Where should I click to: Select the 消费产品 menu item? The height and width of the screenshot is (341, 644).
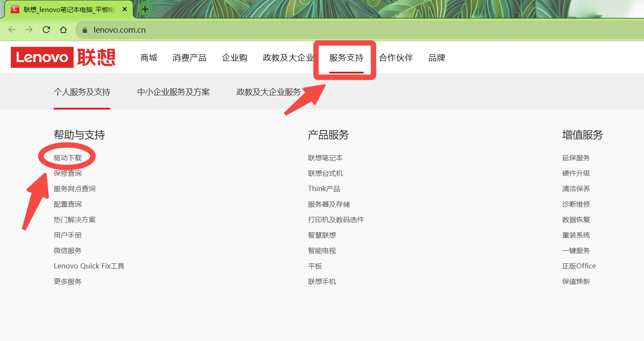pos(189,58)
